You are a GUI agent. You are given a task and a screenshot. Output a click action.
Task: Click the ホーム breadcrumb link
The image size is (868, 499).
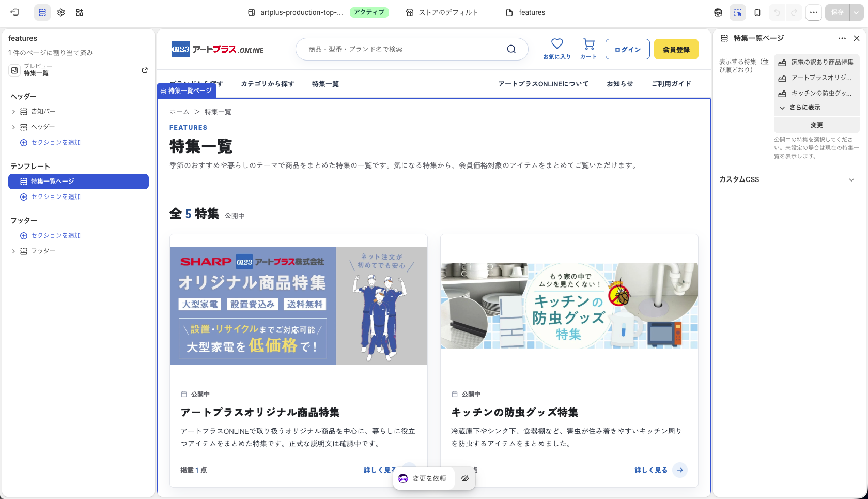coord(179,112)
